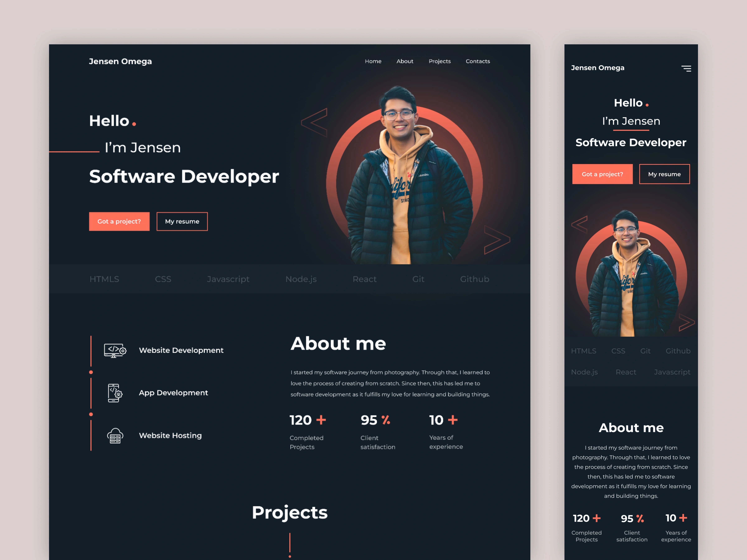Click the desktop 'Software Developer' headline
This screenshot has height=560, width=747.
[x=184, y=177]
